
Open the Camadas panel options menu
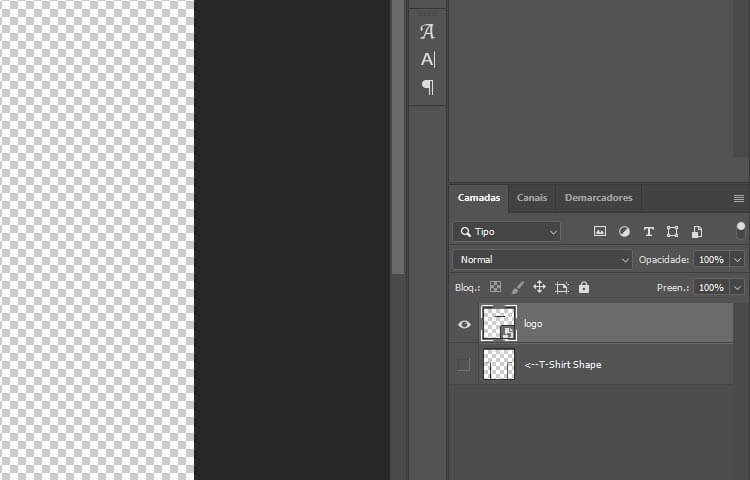coord(739,198)
